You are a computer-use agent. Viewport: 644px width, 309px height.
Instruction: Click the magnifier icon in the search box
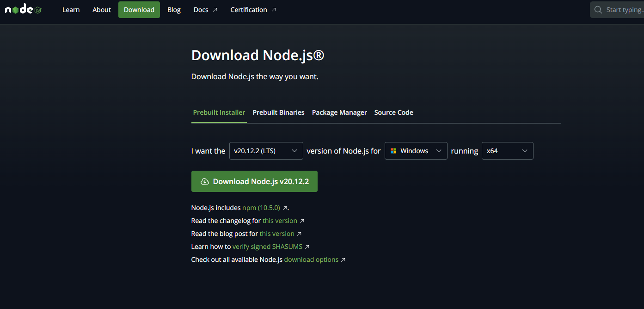coord(598,10)
